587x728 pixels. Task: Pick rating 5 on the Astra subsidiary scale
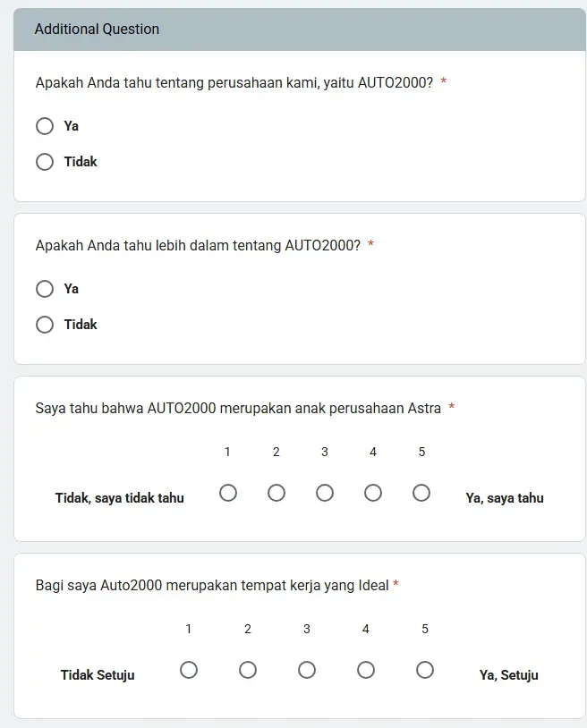[x=421, y=493]
